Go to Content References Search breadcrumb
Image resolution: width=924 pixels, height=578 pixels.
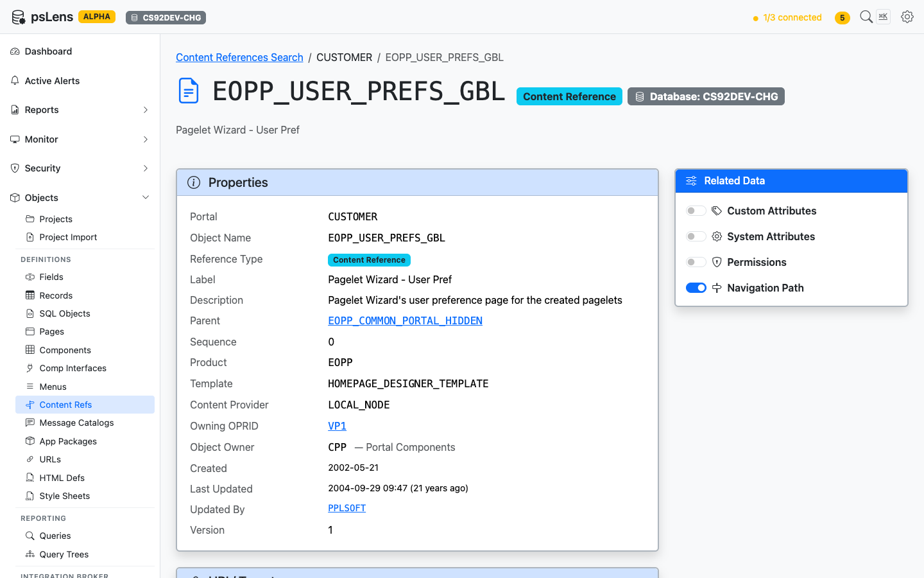(239, 57)
